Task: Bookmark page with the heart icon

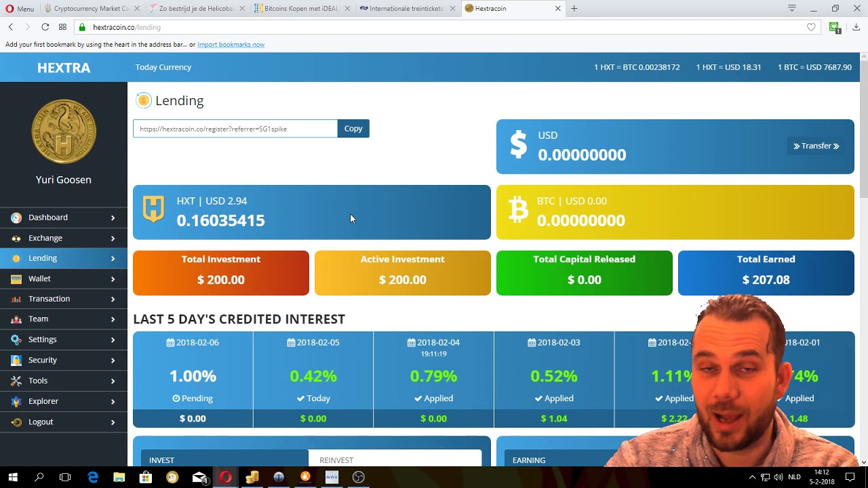Action: click(811, 27)
